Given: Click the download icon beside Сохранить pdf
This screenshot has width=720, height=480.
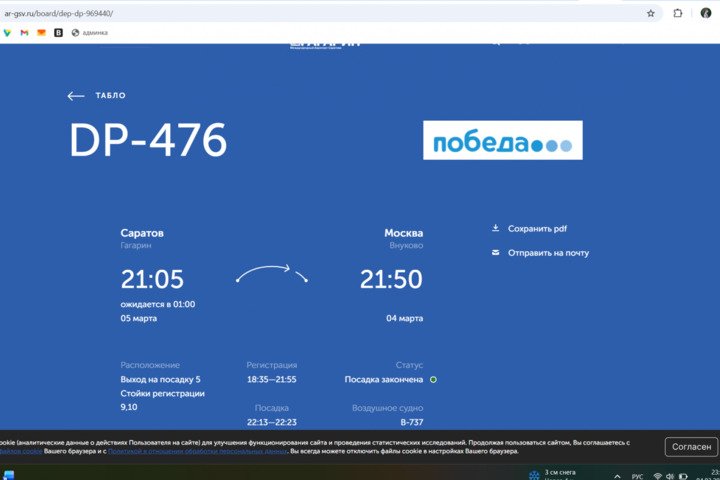Looking at the screenshot, I should point(495,228).
